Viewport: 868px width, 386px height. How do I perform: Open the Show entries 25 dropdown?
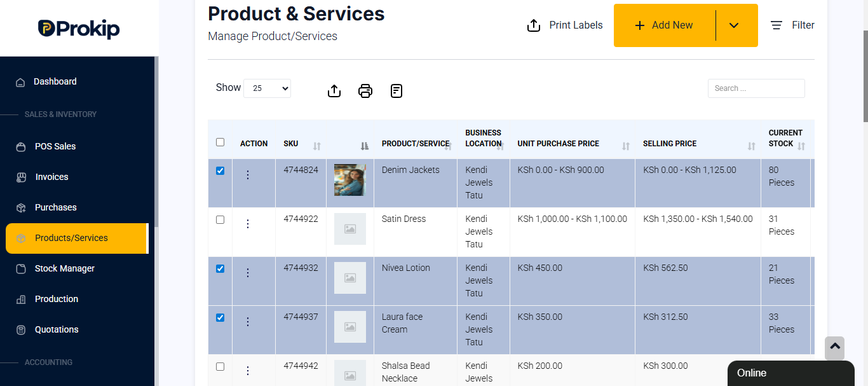click(267, 88)
